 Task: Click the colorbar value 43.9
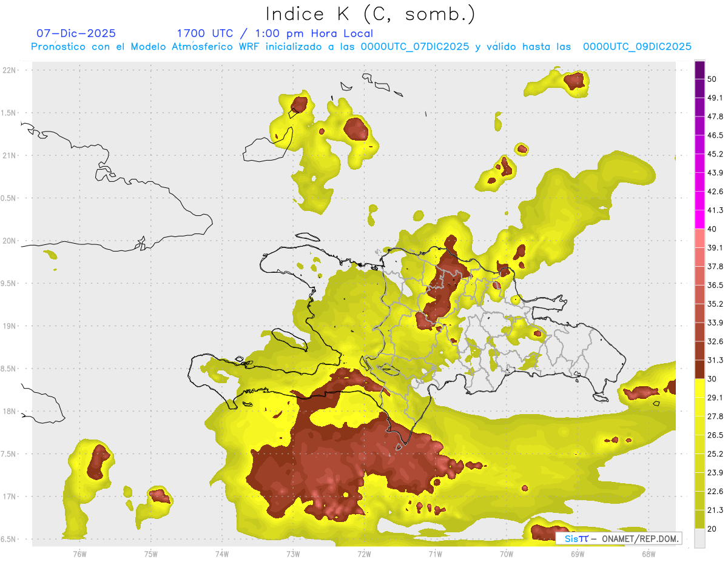715,173
